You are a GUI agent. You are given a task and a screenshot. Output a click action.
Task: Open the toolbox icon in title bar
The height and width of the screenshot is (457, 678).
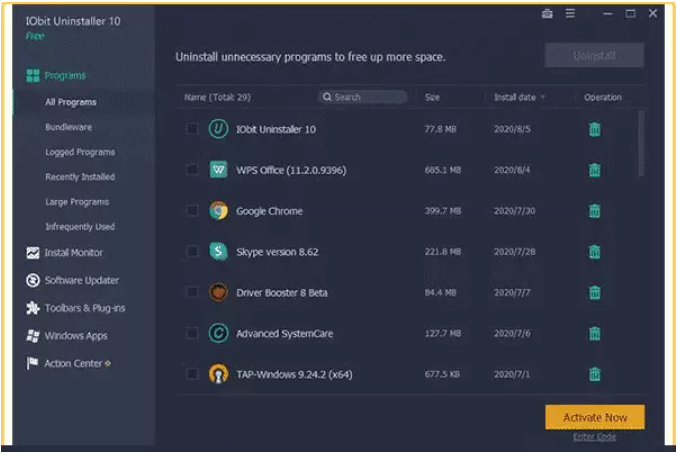click(546, 14)
